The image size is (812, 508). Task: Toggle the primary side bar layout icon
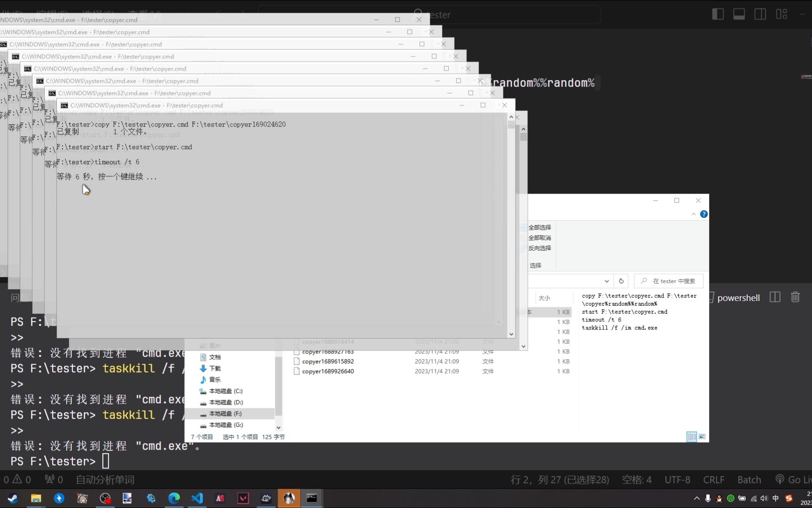[x=718, y=14]
